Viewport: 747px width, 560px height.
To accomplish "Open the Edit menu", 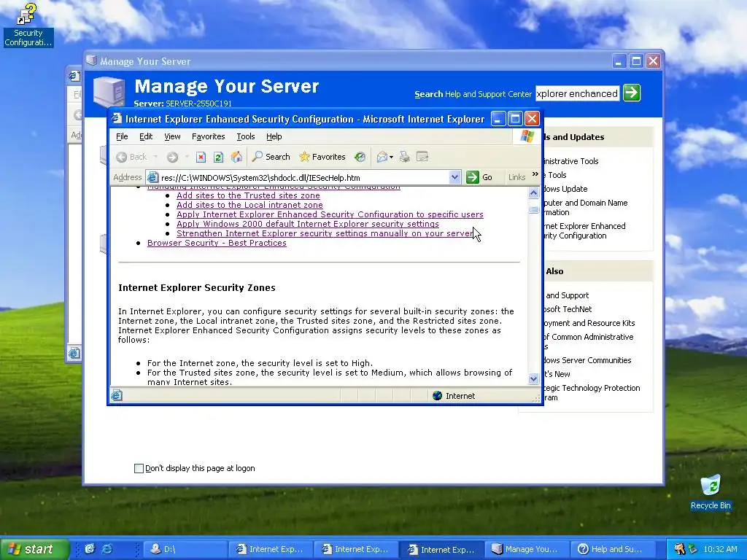I will coord(146,136).
